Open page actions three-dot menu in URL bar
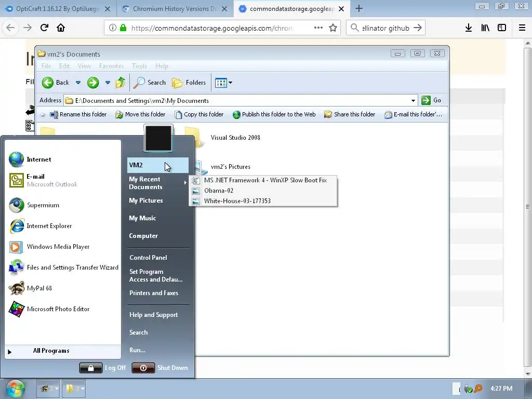The width and height of the screenshot is (532, 399). click(318, 28)
